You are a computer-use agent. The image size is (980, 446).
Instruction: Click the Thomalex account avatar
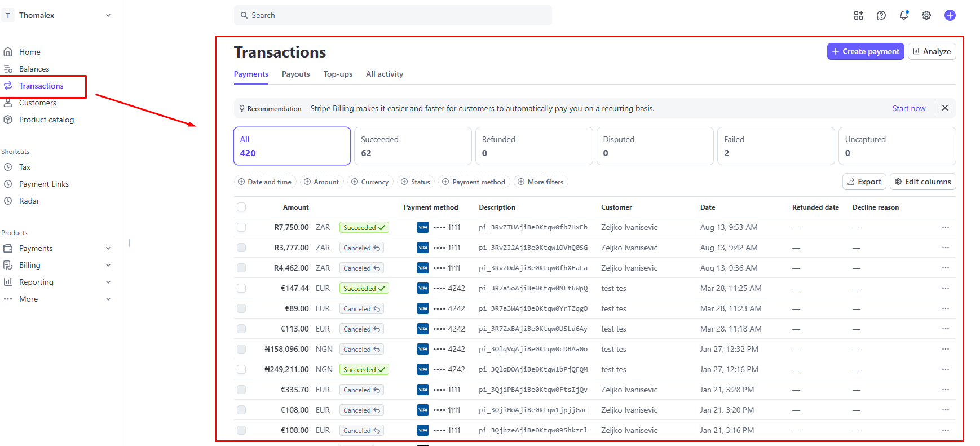pyautogui.click(x=8, y=15)
